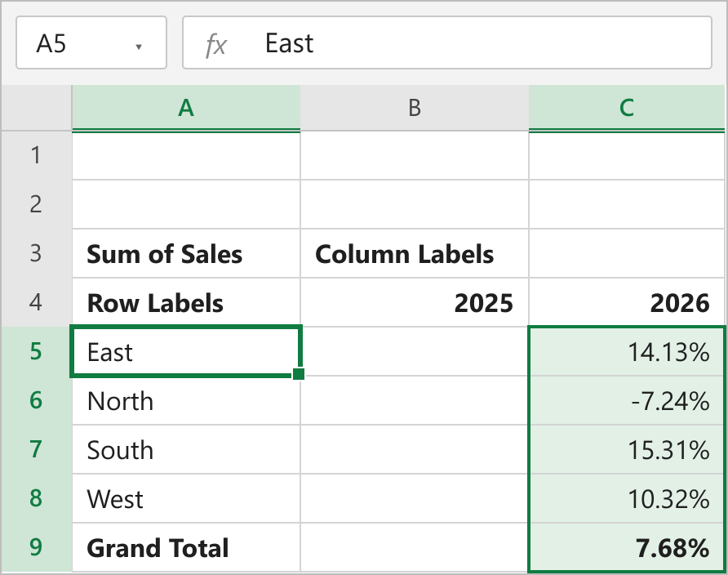
Task: Click the formula bar containing East
Action: click(x=447, y=42)
